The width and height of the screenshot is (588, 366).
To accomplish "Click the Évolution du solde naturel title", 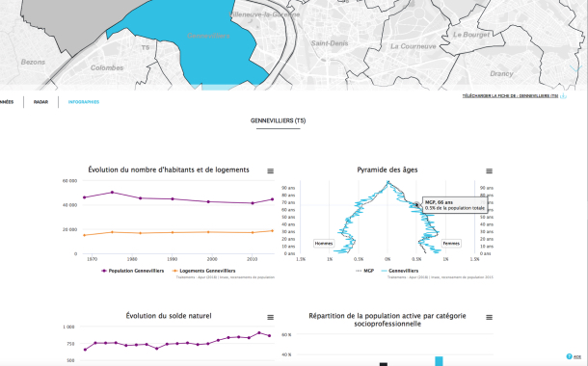I will [169, 316].
